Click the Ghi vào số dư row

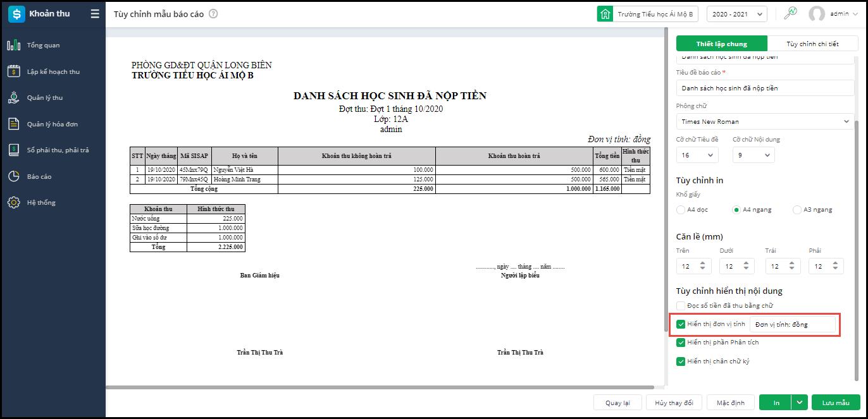187,237
